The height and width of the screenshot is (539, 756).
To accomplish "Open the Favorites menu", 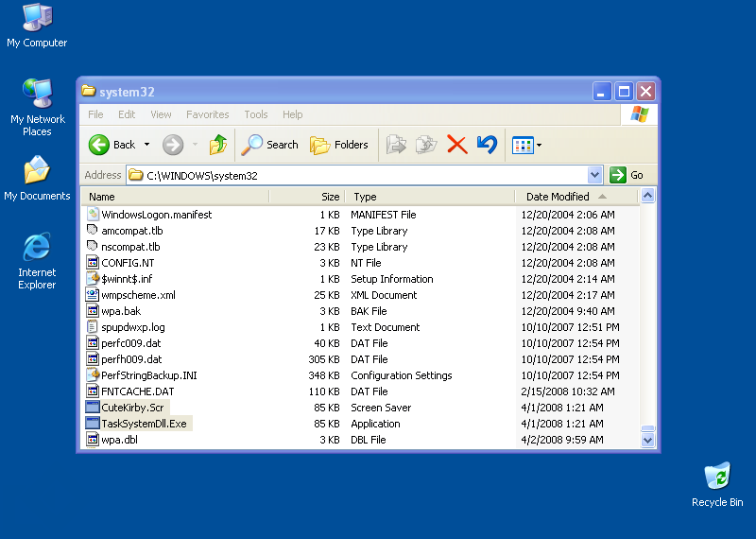I will point(207,114).
